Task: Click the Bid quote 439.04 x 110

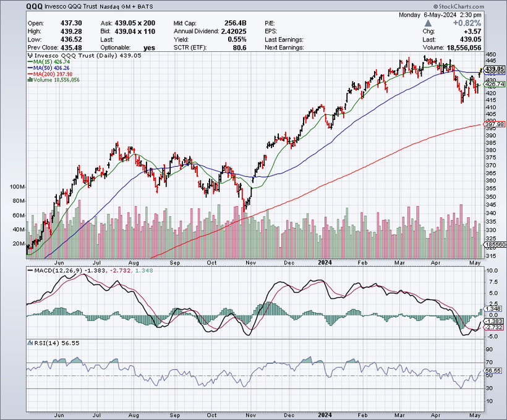Action: pos(135,31)
